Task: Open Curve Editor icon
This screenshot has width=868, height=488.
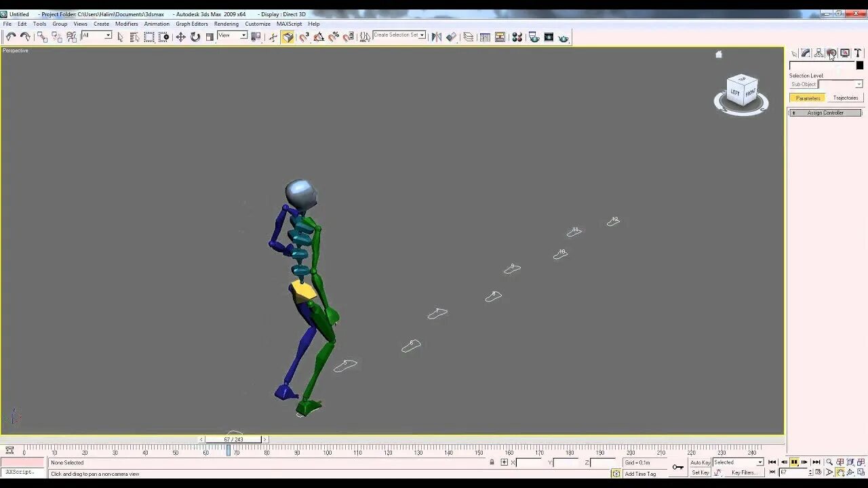Action: [x=485, y=37]
